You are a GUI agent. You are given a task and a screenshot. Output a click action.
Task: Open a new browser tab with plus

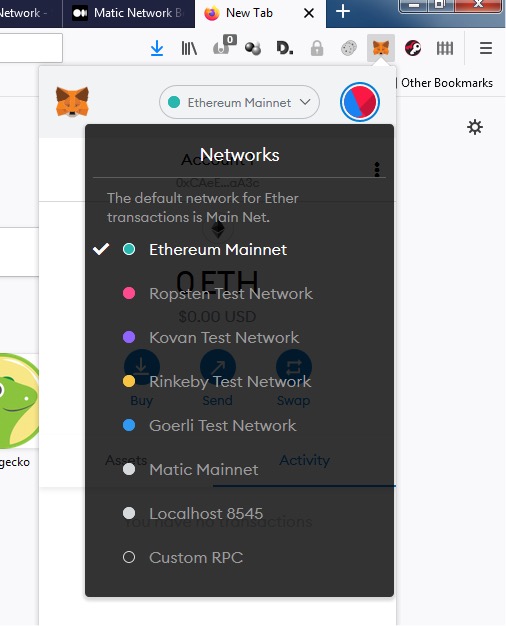[343, 12]
